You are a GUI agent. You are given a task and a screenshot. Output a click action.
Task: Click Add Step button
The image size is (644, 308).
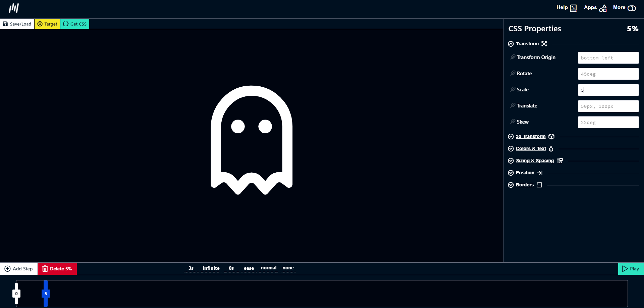pyautogui.click(x=19, y=269)
